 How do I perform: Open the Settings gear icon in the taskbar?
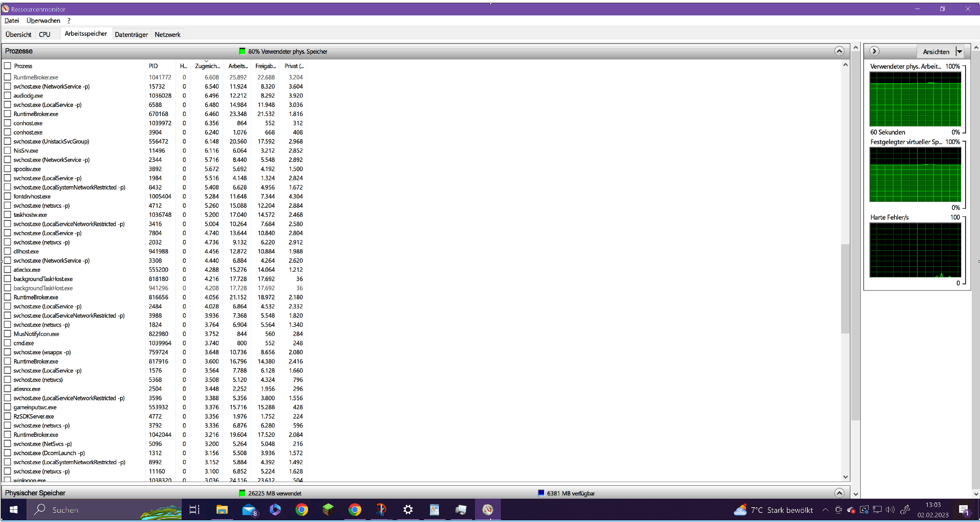[408, 509]
